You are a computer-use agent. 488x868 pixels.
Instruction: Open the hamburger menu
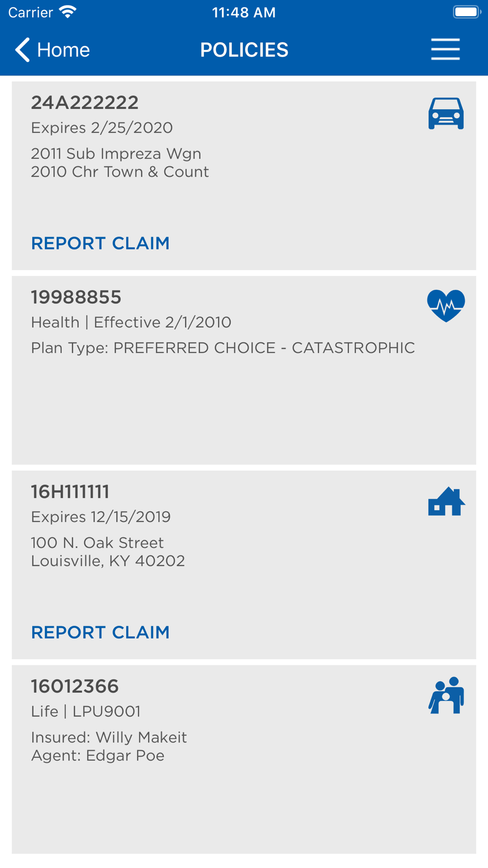446,49
